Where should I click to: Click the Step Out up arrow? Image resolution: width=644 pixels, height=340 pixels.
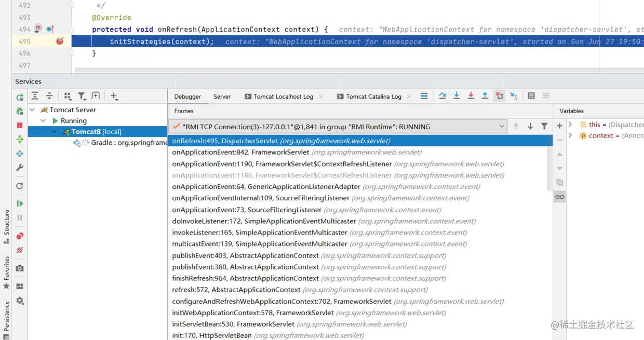[485, 96]
